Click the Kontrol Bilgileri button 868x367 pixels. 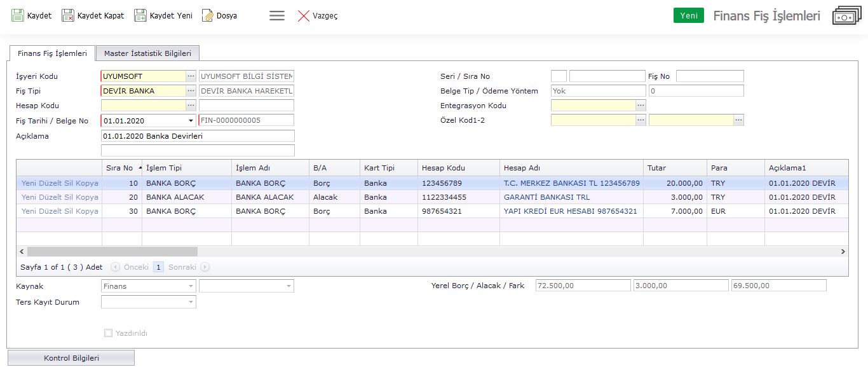click(71, 358)
